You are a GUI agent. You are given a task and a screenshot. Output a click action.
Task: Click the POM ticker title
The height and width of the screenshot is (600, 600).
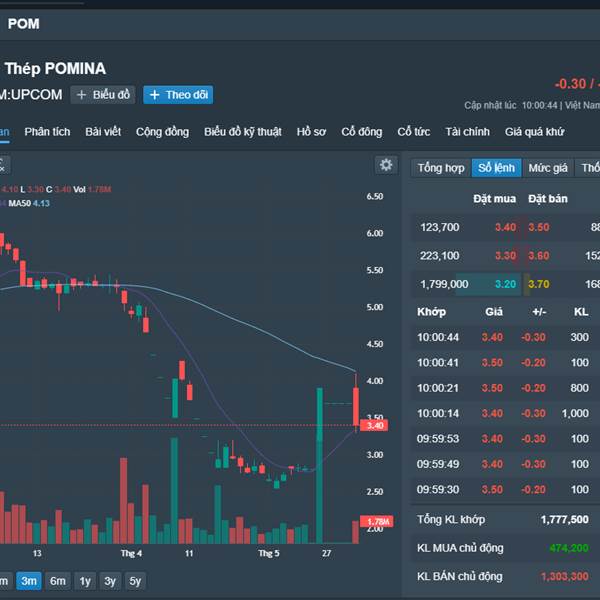point(24,24)
